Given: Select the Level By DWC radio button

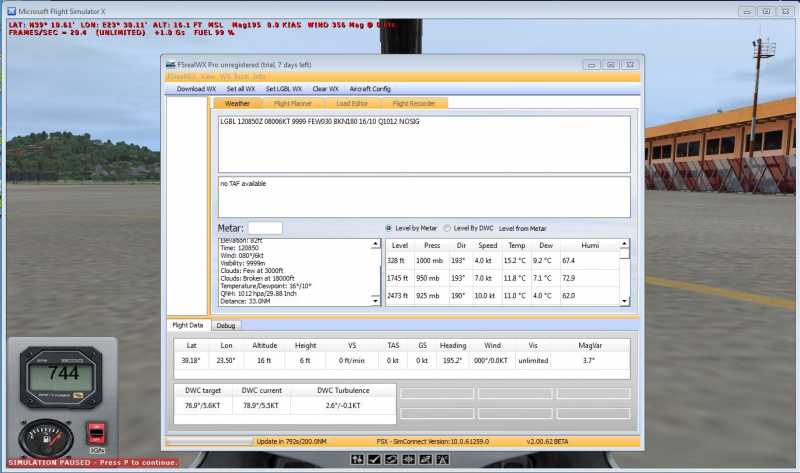Looking at the screenshot, I should pos(447,228).
